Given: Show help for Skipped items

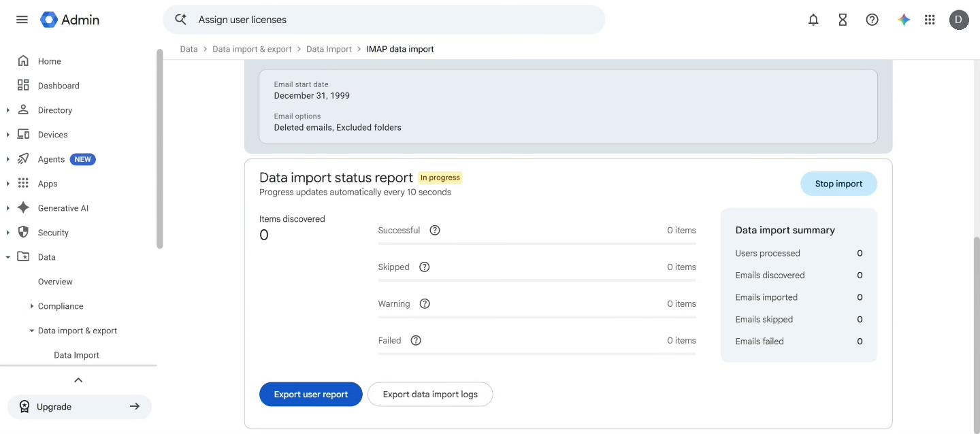Looking at the screenshot, I should click(425, 267).
